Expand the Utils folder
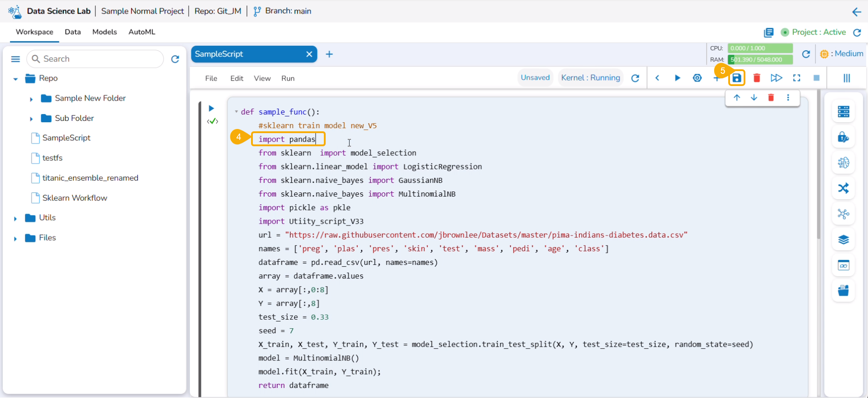 click(15, 218)
